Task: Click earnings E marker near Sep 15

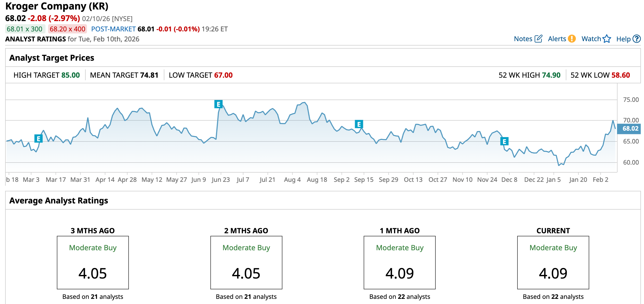Action: coord(359,124)
